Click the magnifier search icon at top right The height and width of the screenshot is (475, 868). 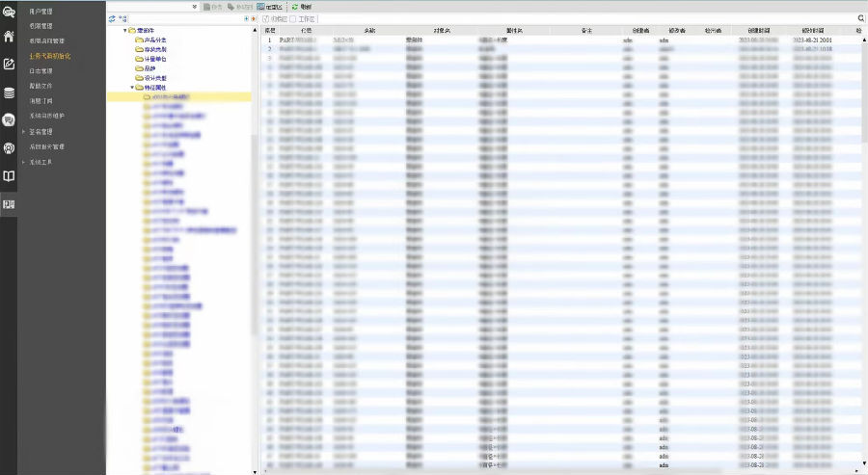861,19
